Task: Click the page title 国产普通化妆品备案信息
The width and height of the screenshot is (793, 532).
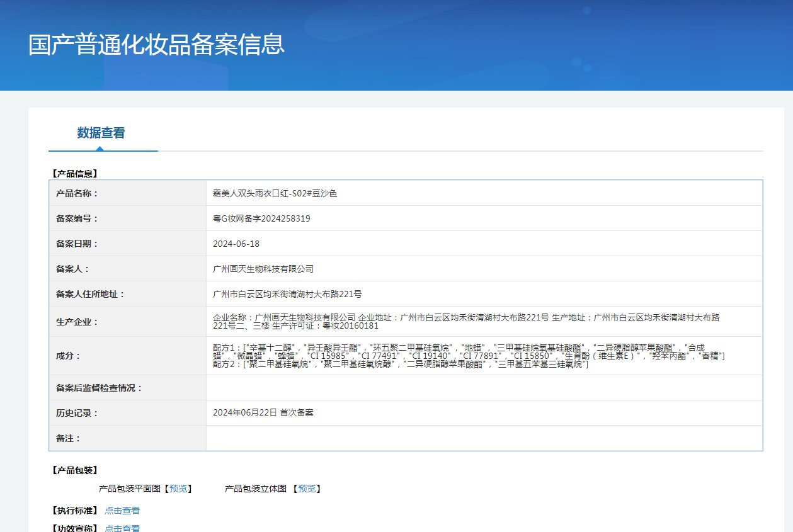Action: [156, 45]
